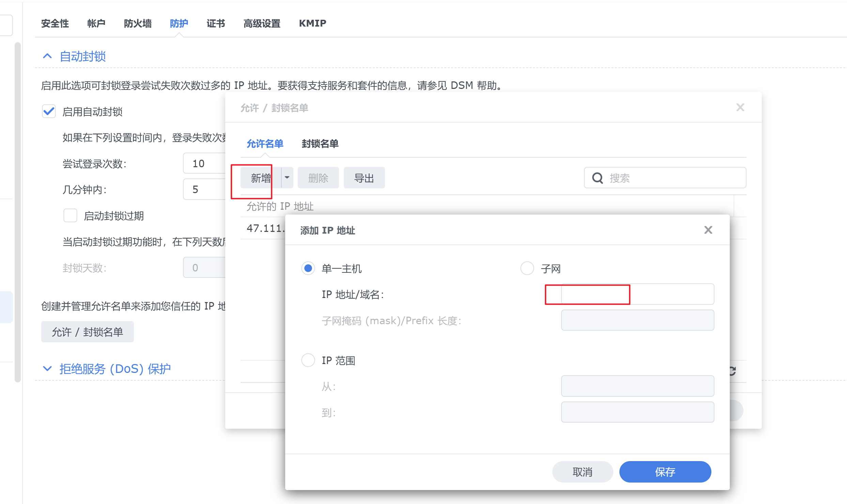847x504 pixels.
Task: Open the 证书 tab
Action: point(216,23)
